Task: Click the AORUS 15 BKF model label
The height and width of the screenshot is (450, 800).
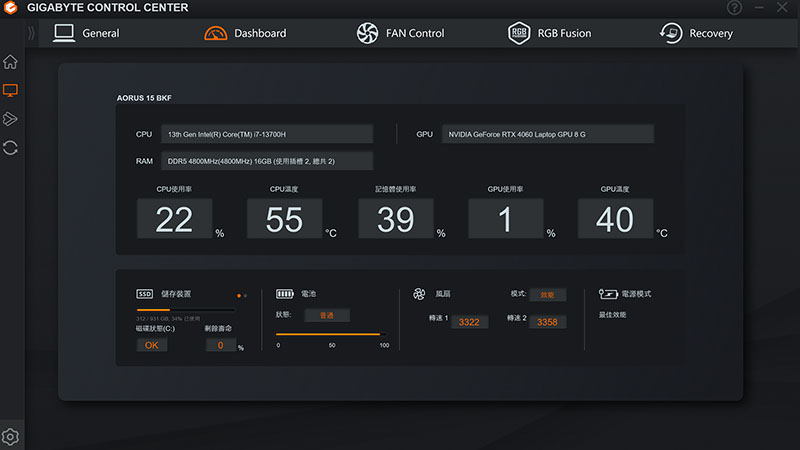Action: [x=144, y=98]
